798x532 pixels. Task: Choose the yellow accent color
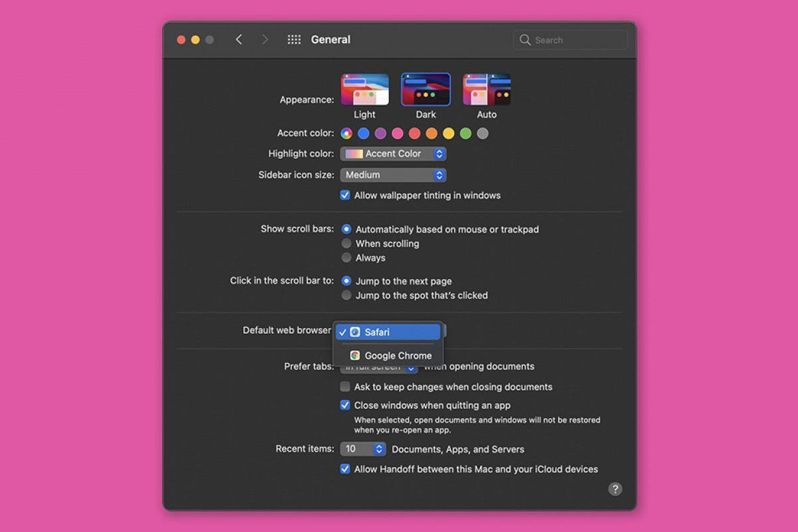[449, 133]
